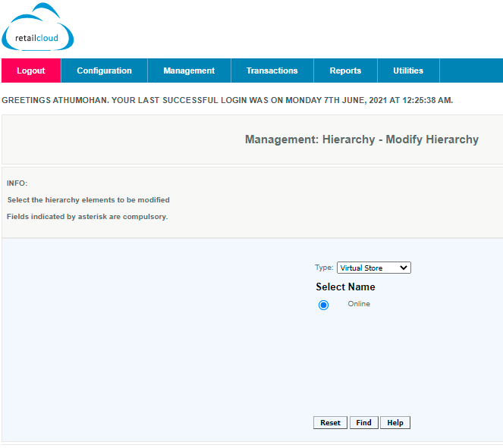This screenshot has width=503, height=448.
Task: Open the Transactions menu
Action: (272, 70)
